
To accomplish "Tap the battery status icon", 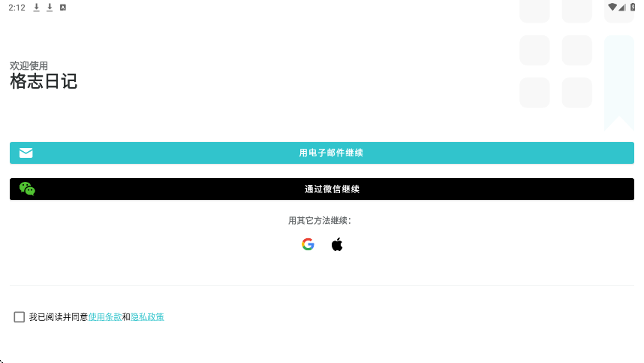I will click(x=633, y=7).
